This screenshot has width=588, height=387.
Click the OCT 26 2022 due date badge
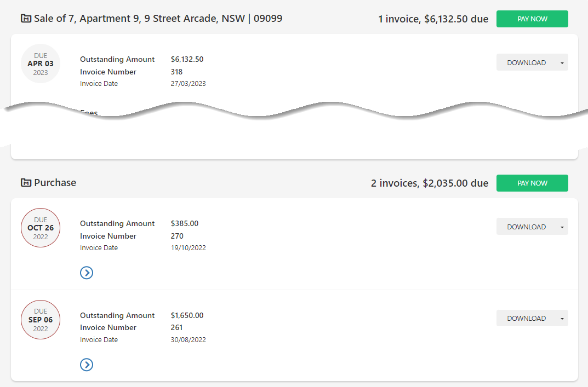[x=41, y=228]
